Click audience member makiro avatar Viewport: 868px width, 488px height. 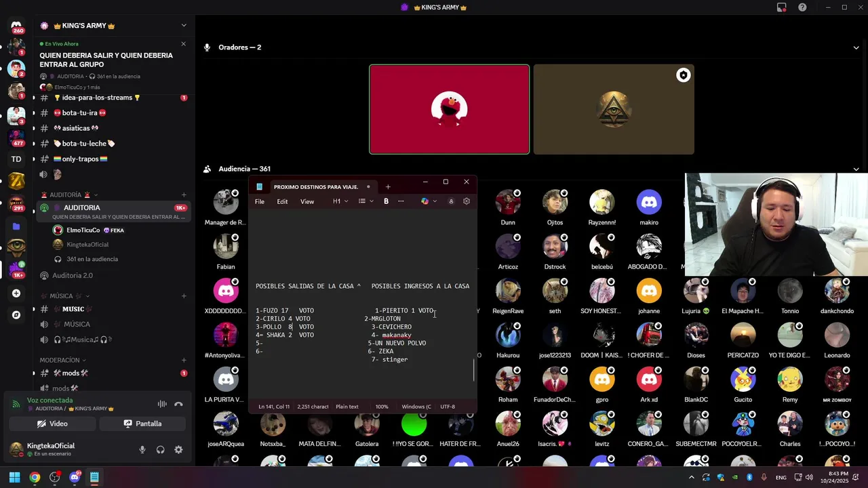(x=649, y=202)
